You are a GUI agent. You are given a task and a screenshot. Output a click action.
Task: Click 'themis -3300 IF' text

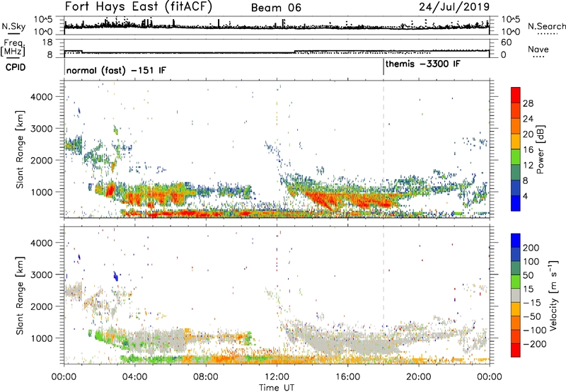[x=422, y=64]
